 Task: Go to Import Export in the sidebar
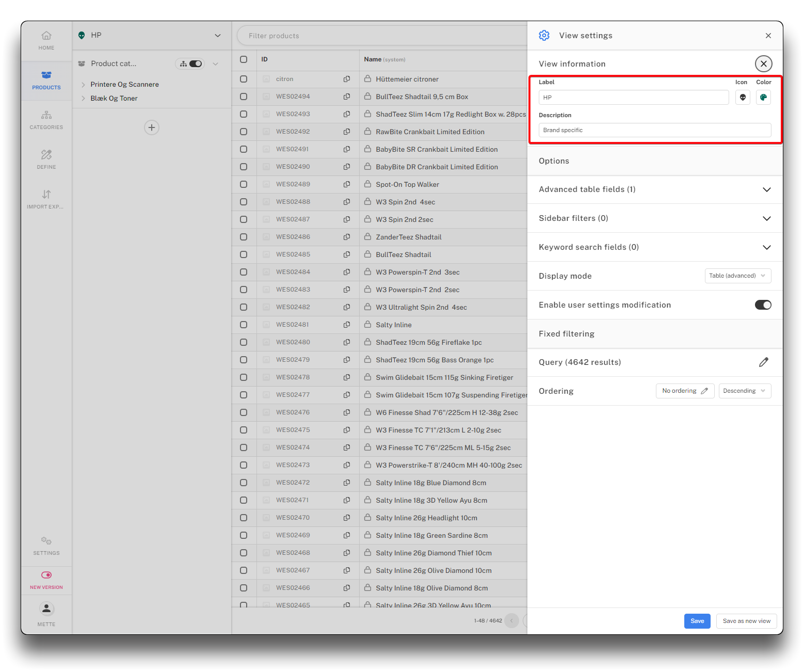pyautogui.click(x=46, y=199)
